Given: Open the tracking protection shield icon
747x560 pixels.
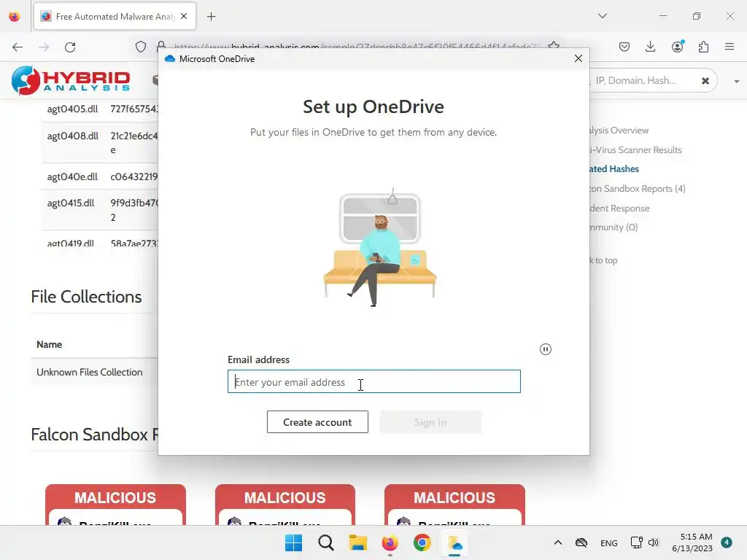Looking at the screenshot, I should coord(141,47).
